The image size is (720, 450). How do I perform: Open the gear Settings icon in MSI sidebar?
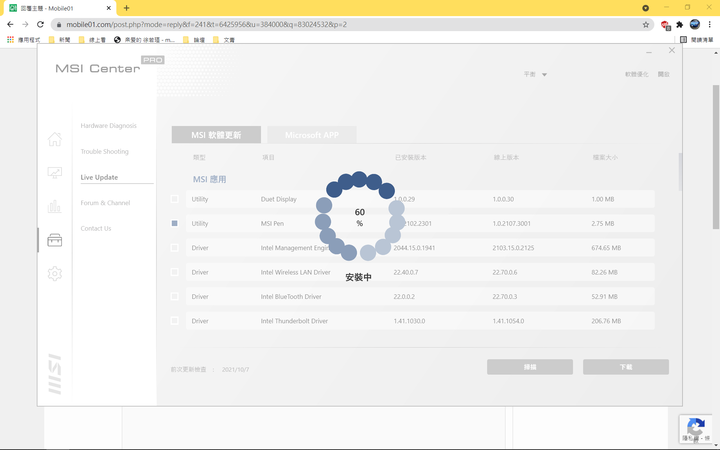pyautogui.click(x=55, y=273)
